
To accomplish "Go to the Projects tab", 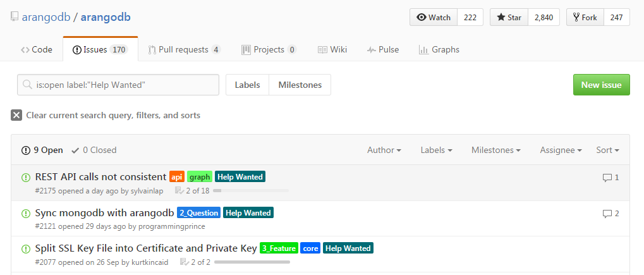I will 269,50.
